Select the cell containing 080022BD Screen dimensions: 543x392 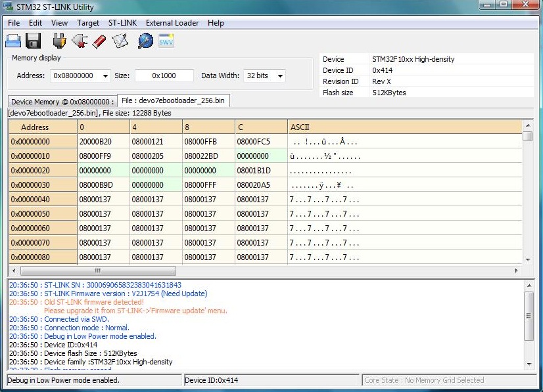click(x=209, y=156)
